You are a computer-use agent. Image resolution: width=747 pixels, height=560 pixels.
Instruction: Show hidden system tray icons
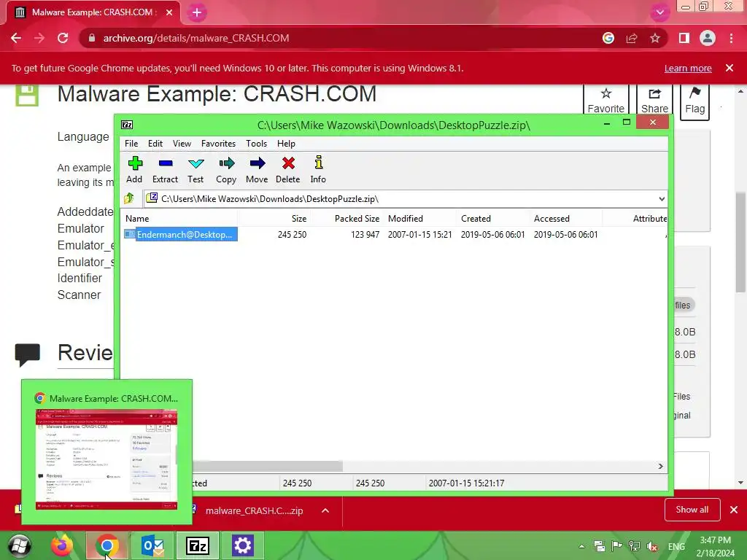click(x=581, y=546)
